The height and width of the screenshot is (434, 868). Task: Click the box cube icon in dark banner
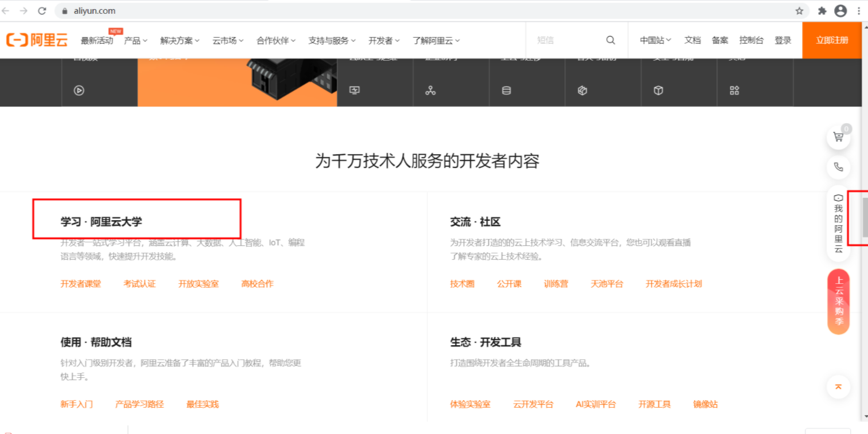coord(659,90)
